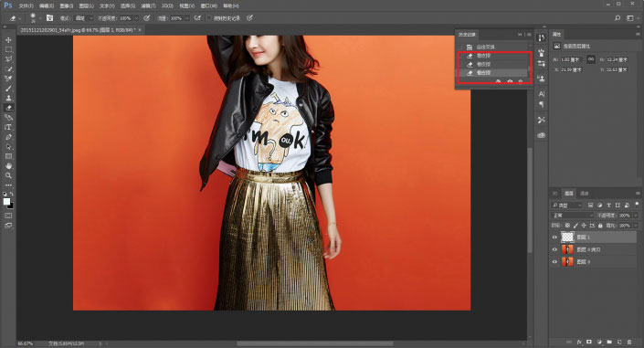Screen dimensions: 644x348
Task: Delete layer with the trash icon
Action: (x=628, y=342)
